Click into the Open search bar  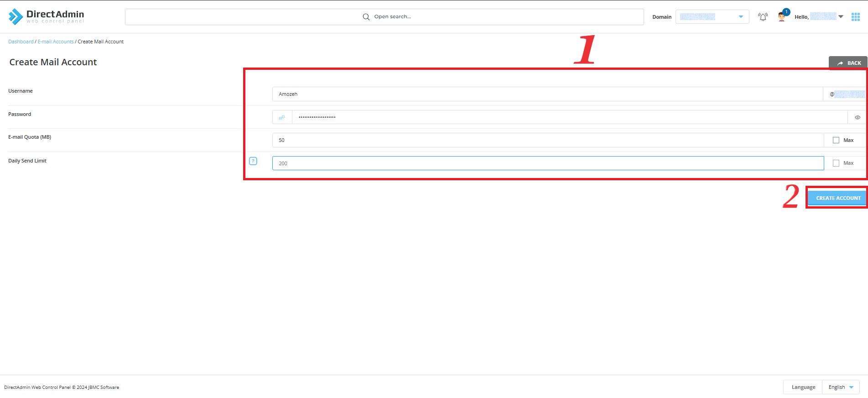point(456,17)
